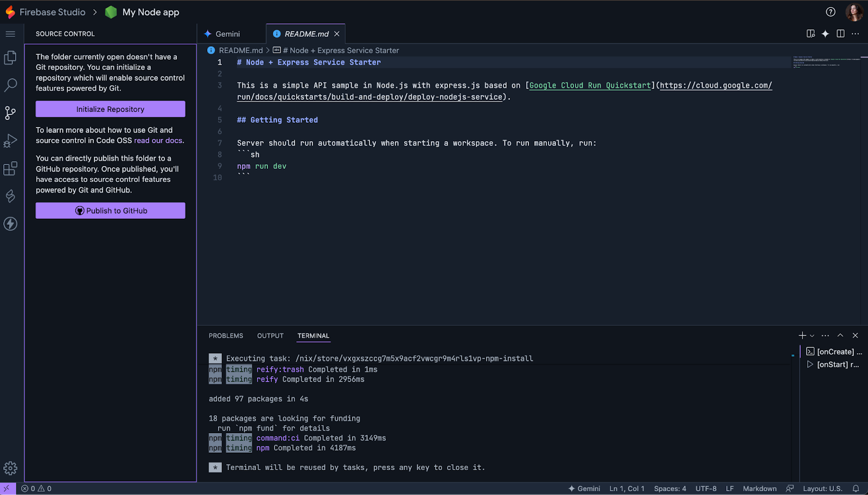
Task: Open the remote window indicator in status bar
Action: (x=8, y=488)
